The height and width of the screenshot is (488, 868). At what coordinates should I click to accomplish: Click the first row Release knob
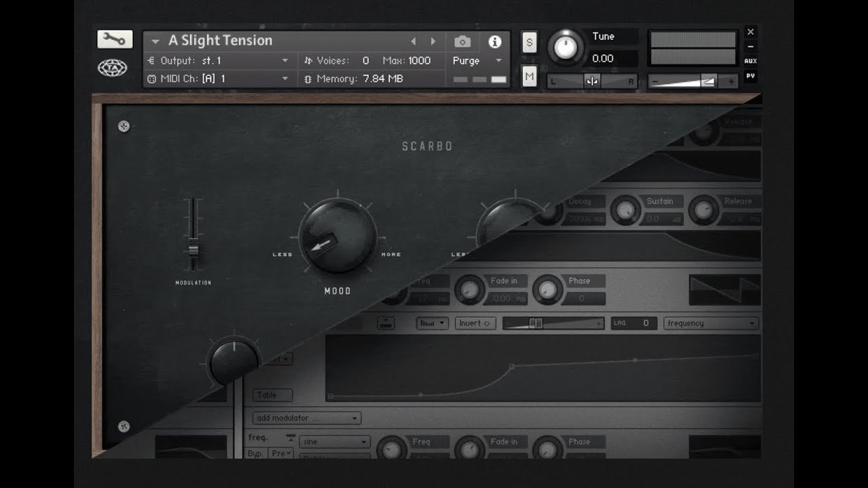[x=703, y=210]
